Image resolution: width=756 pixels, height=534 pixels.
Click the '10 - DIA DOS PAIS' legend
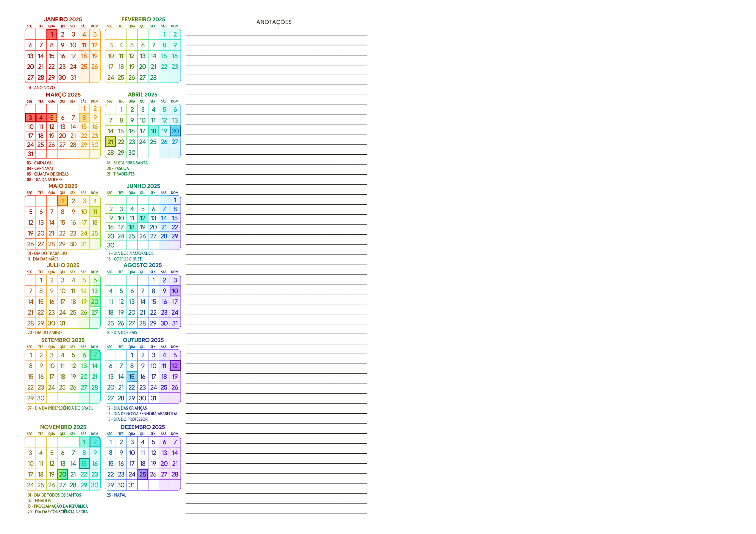point(122,333)
